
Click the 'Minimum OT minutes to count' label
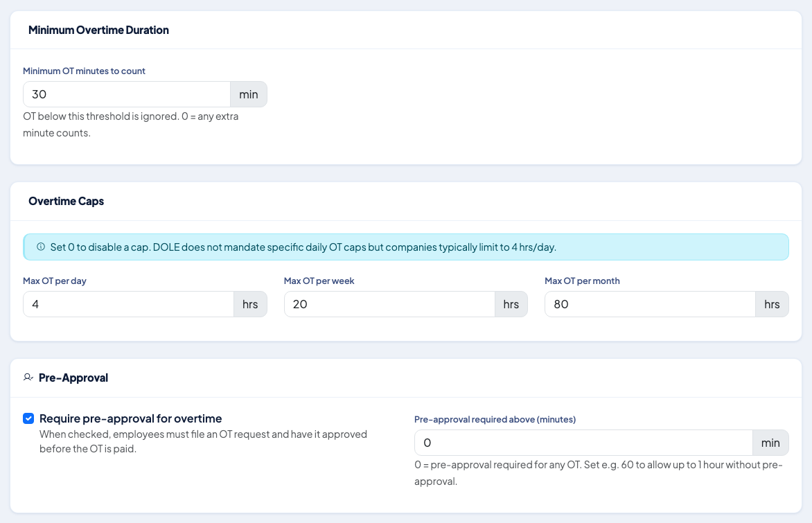pos(84,71)
